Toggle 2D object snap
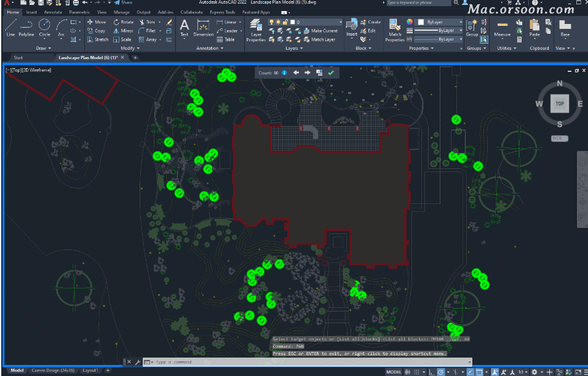 coord(479,372)
